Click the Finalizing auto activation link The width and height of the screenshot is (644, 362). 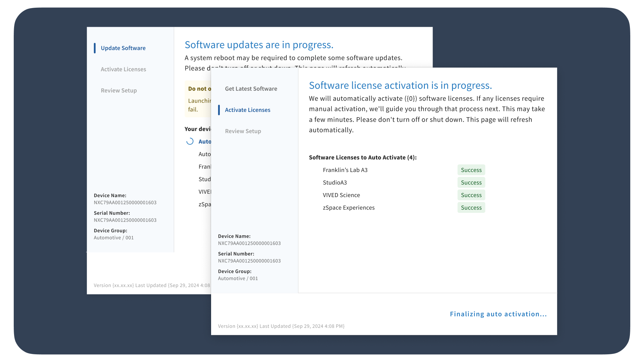coord(498,314)
